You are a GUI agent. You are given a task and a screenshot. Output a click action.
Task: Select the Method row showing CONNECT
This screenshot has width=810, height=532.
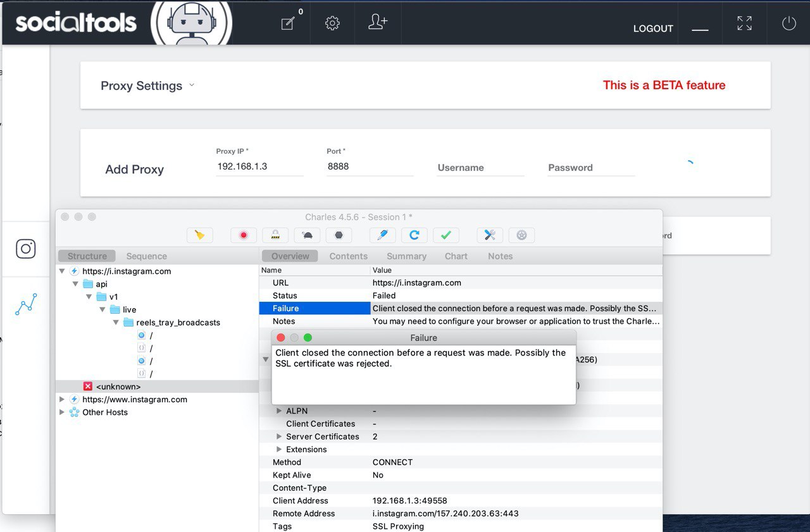461,462
